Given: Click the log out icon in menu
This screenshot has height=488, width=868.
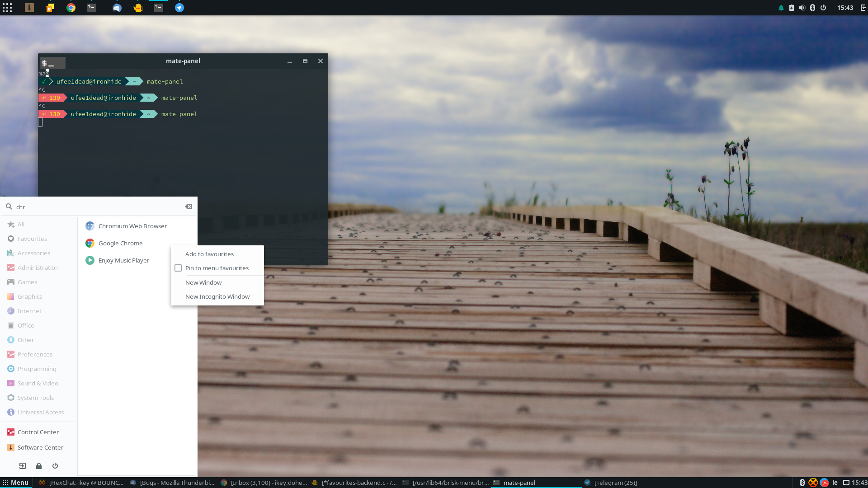Looking at the screenshot, I should 22,466.
